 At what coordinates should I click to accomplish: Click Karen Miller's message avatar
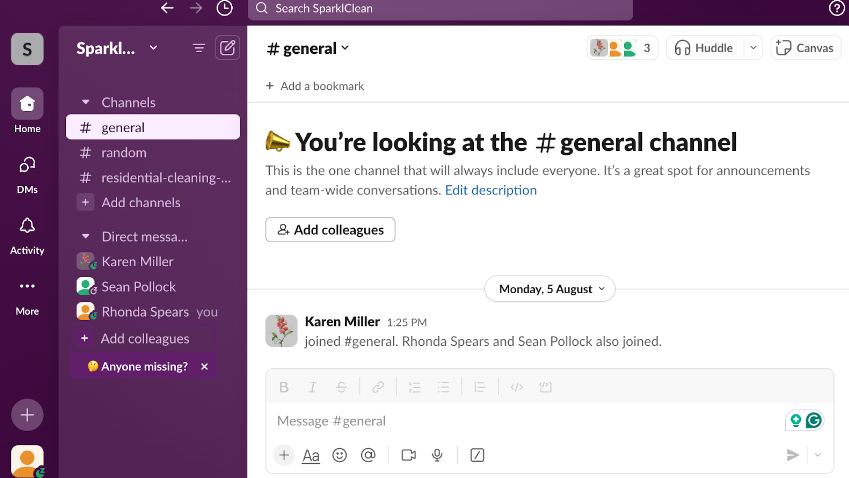point(281,331)
